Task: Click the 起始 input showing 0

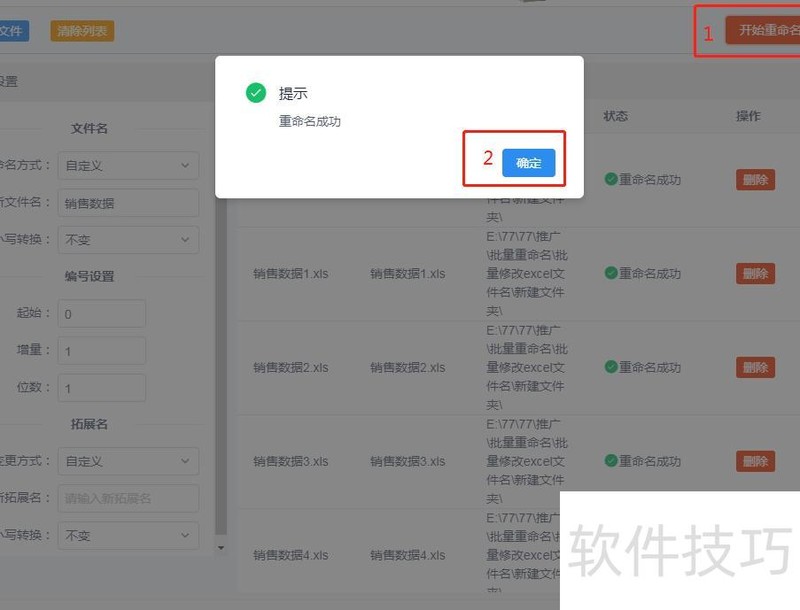Action: tap(100, 313)
